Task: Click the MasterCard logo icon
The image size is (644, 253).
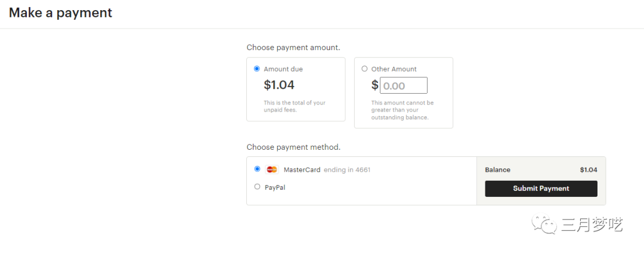Action: (x=272, y=169)
